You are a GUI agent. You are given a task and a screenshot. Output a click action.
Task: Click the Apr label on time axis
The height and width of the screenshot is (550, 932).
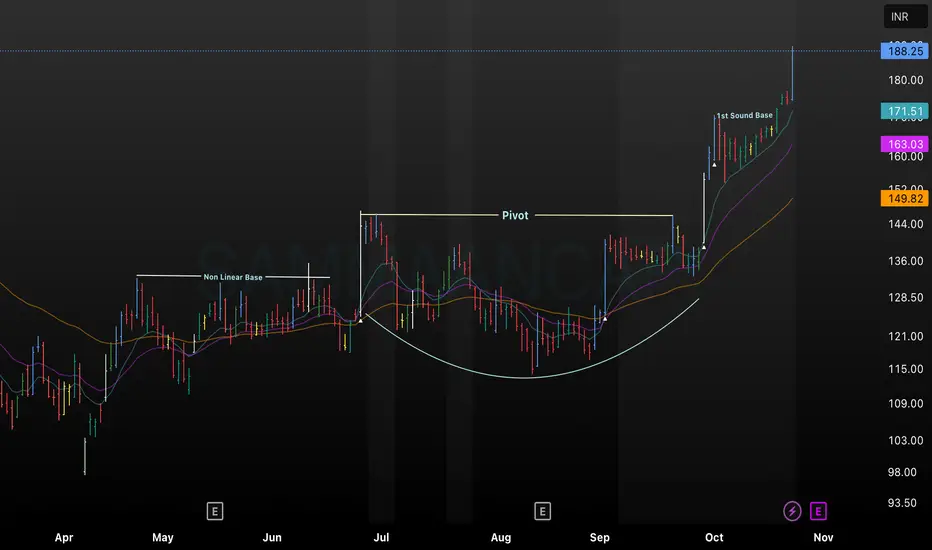pyautogui.click(x=64, y=538)
